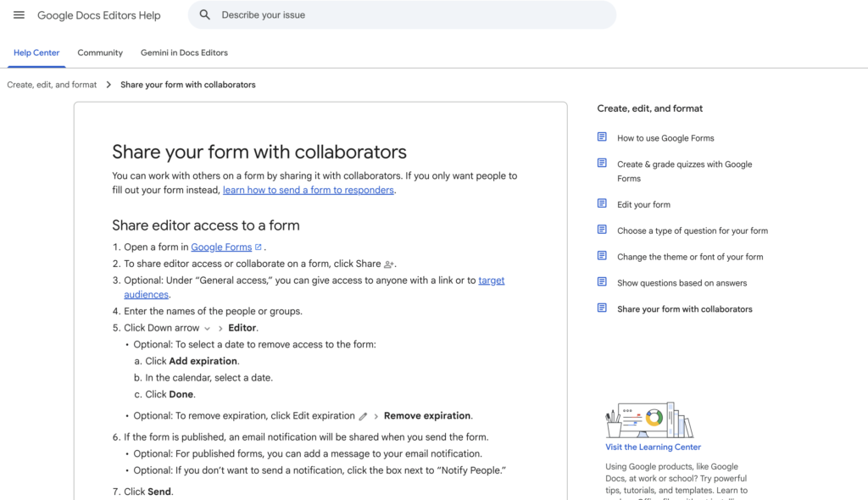Click the document icon beside Change the theme or font
The image size is (868, 500).
tap(602, 256)
